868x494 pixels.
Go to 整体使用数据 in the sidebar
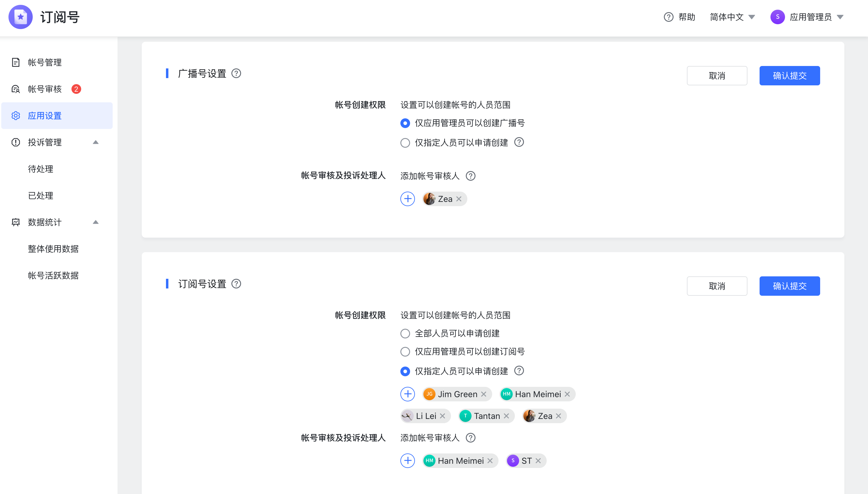point(53,249)
